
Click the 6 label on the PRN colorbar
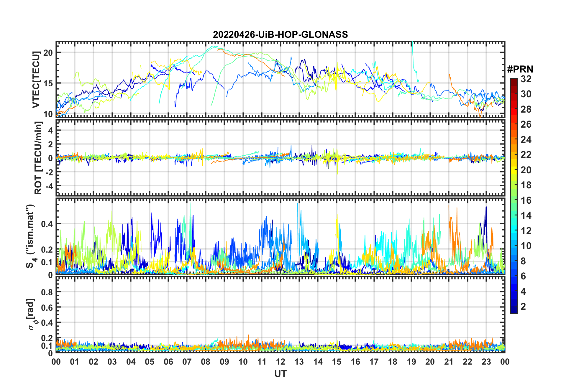tap(523, 276)
